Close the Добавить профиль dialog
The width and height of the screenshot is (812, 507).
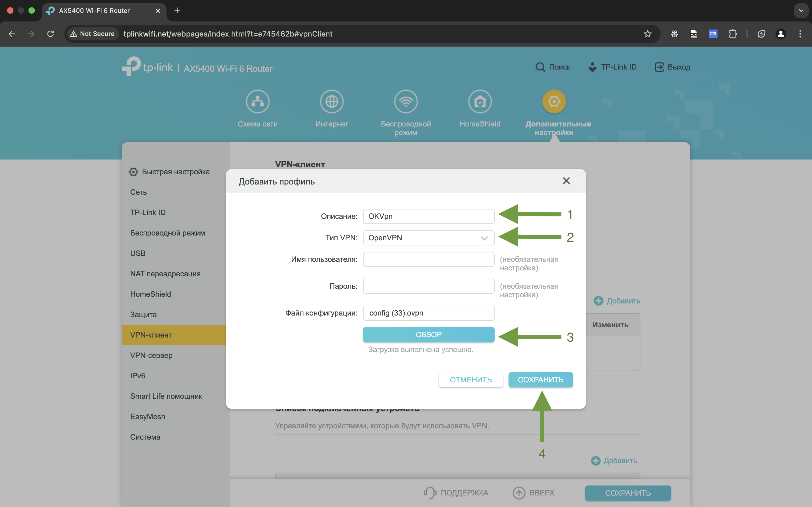(566, 181)
